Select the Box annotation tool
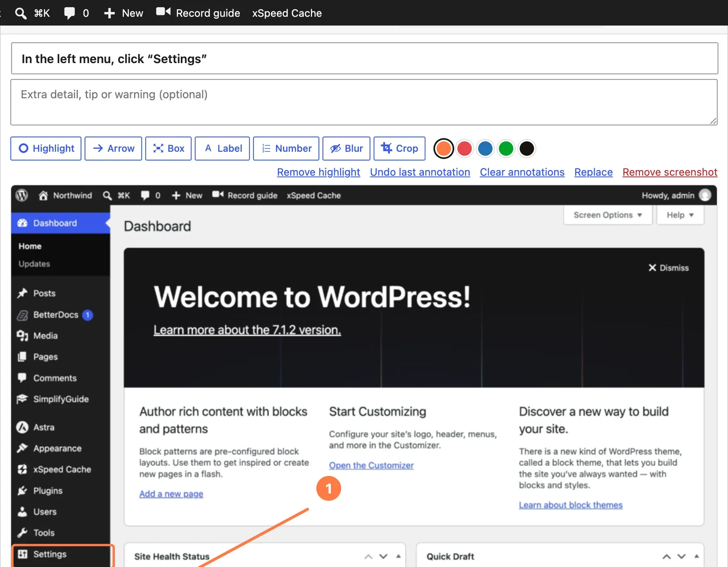The image size is (728, 567). point(168,149)
